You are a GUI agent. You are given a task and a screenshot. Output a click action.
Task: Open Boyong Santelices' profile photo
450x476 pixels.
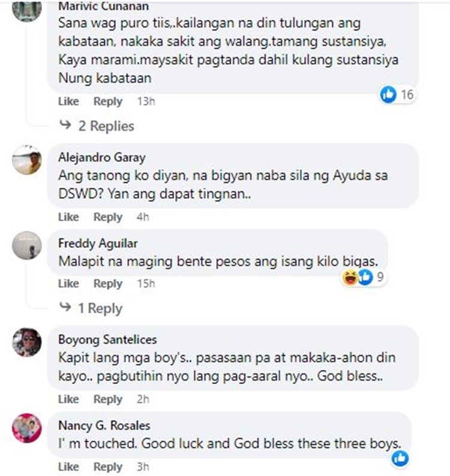[27, 342]
